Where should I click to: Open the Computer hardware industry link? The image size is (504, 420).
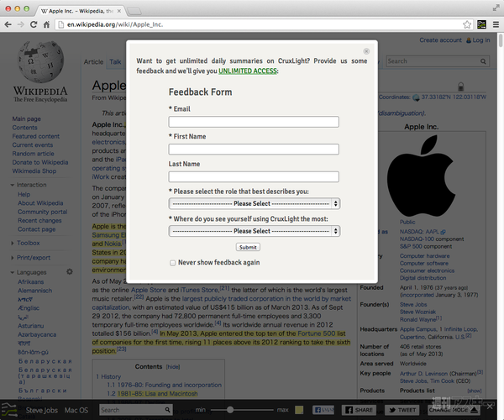(x=424, y=256)
